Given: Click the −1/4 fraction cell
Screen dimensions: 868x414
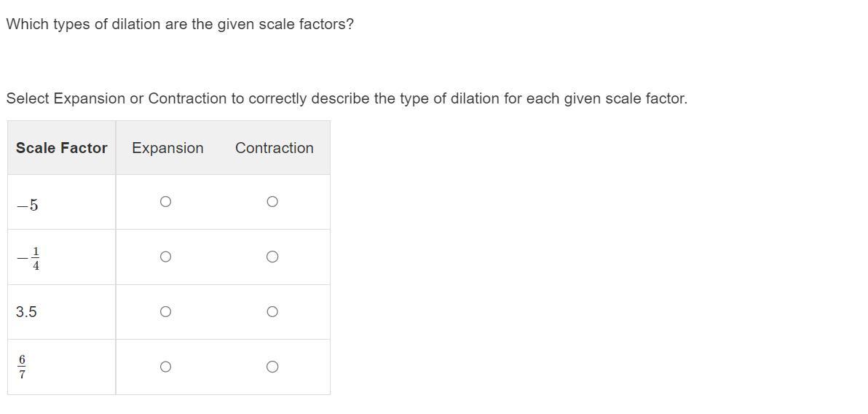Looking at the screenshot, I should click(x=29, y=258).
